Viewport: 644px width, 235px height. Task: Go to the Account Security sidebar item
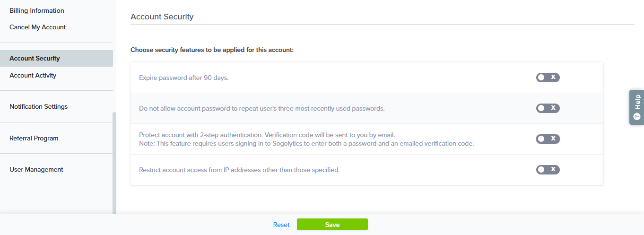(35, 59)
